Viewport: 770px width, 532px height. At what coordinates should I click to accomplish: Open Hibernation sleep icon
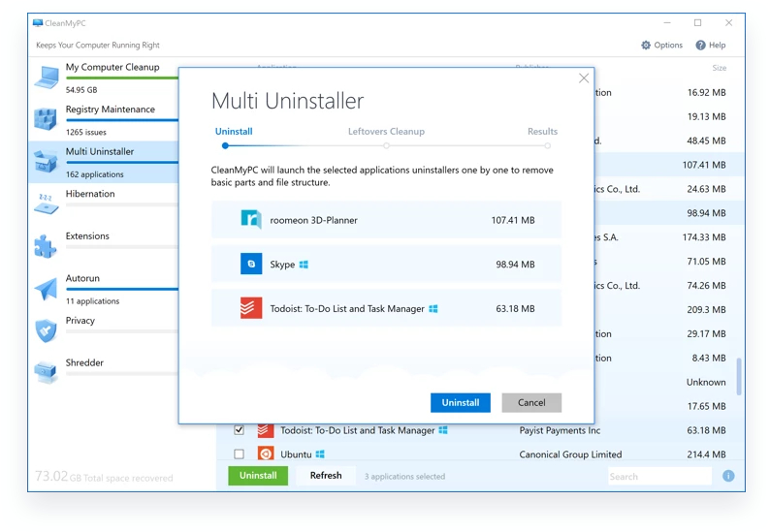[47, 203]
